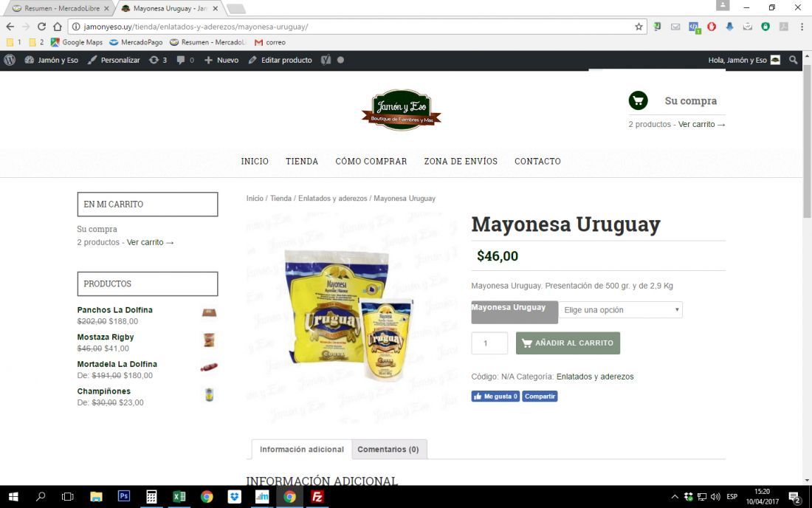Viewport: 812px width, 508px height.
Task: Click green shopping cart icon
Action: (x=638, y=100)
